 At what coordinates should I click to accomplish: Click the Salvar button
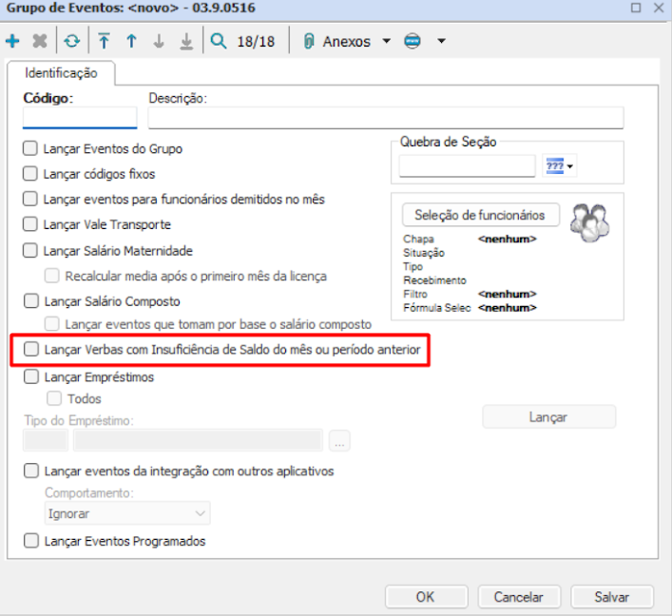tap(612, 597)
